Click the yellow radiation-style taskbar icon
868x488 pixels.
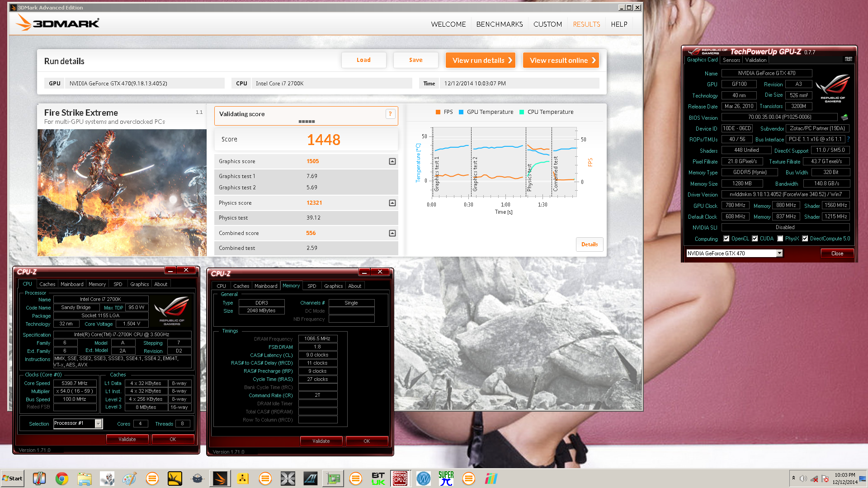[x=243, y=479]
